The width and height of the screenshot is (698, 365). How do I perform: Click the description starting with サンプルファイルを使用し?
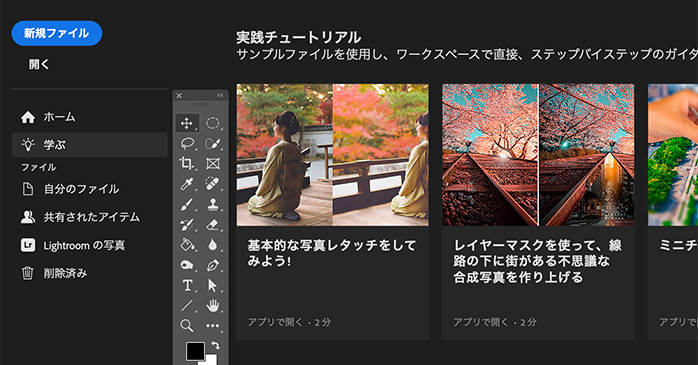[x=467, y=54]
